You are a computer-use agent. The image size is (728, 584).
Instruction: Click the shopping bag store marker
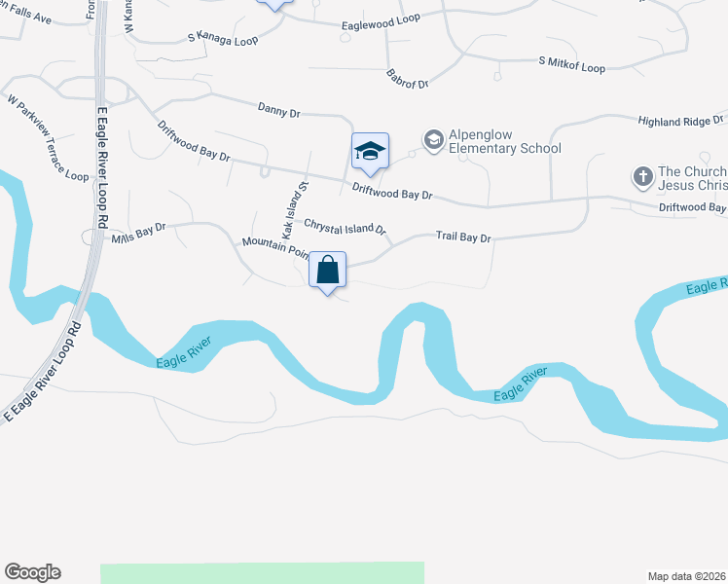[x=327, y=272]
